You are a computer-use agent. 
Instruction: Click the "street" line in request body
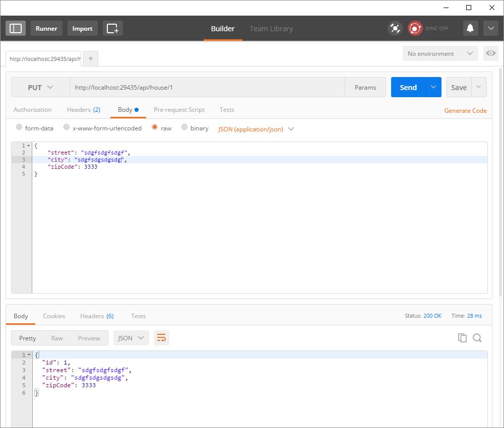89,153
